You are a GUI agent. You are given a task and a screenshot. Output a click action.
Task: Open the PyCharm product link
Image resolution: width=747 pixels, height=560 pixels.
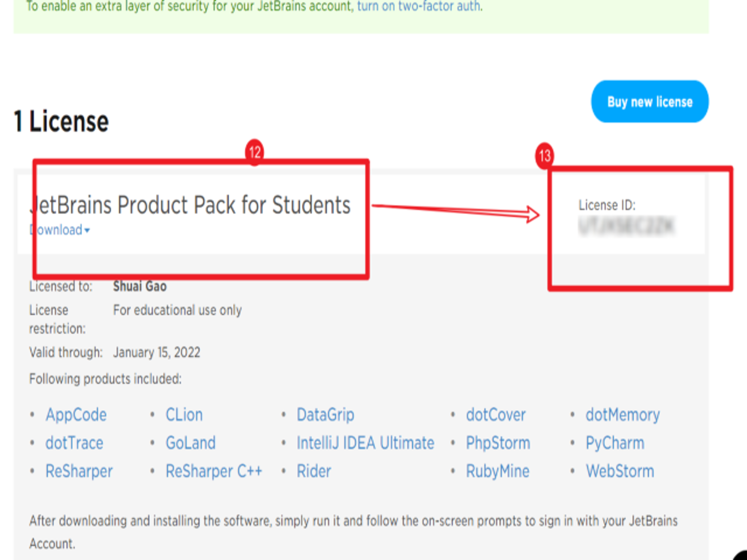[615, 443]
